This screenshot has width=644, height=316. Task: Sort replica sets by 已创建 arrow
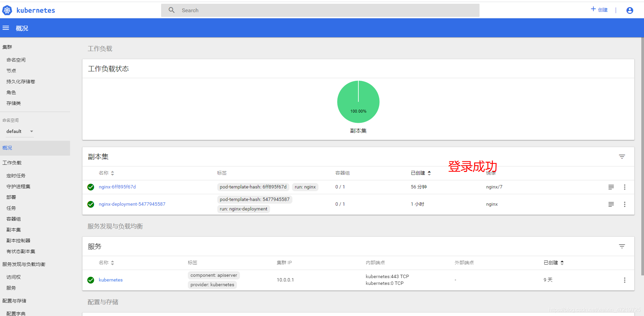(x=429, y=173)
